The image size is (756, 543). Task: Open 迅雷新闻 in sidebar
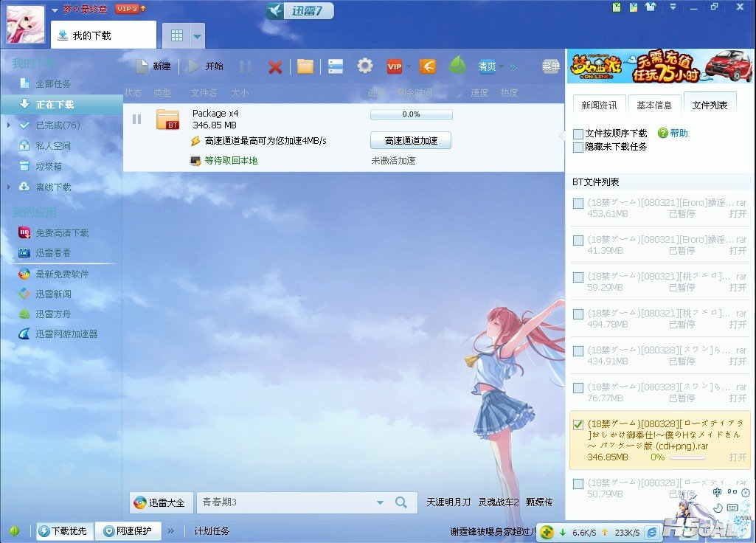(53, 294)
